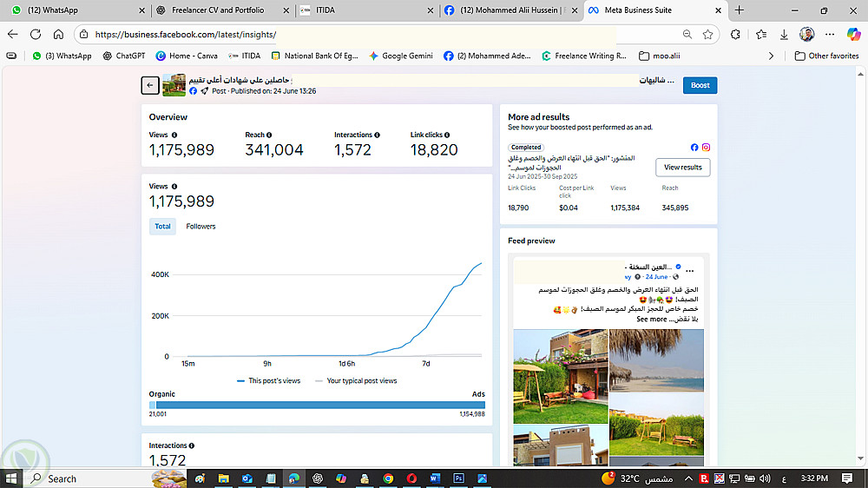Open the Home - Canva bookmark
This screenshot has width=868, height=488.
pos(187,56)
